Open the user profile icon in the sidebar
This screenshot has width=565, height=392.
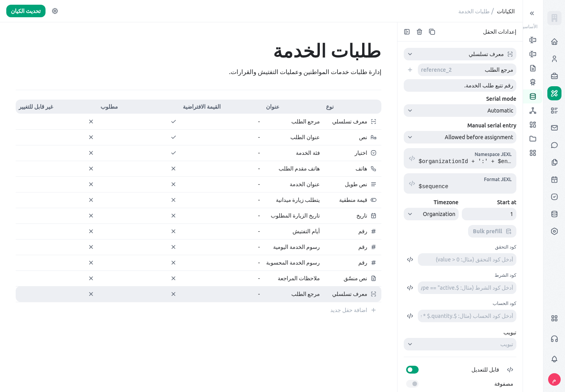click(554, 59)
